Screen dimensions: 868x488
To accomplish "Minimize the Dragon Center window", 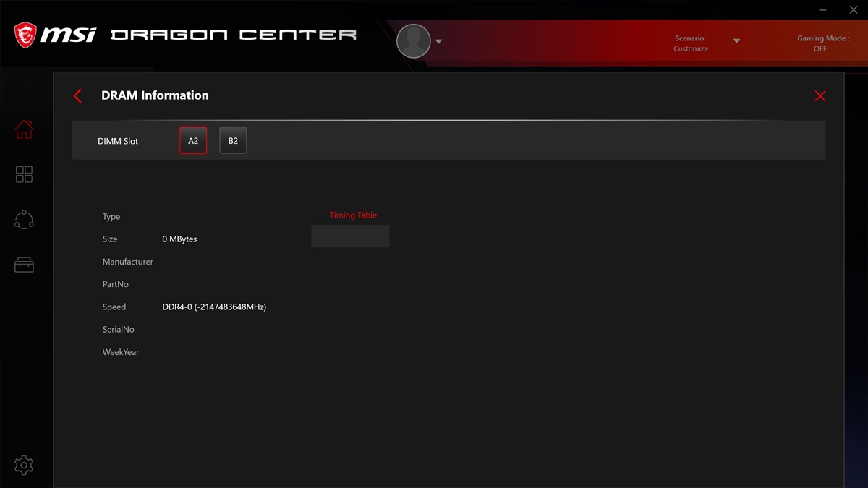I will click(823, 10).
